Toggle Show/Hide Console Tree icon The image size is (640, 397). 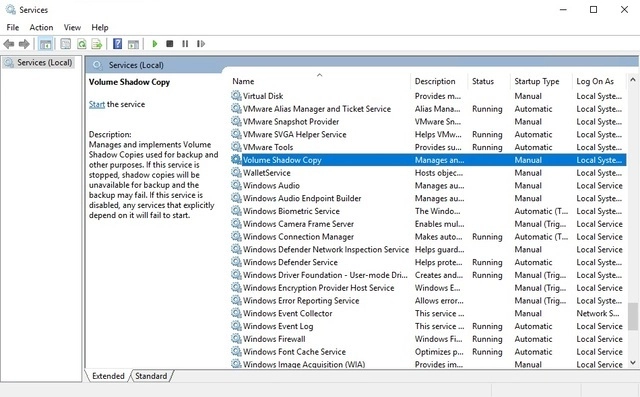(x=46, y=44)
